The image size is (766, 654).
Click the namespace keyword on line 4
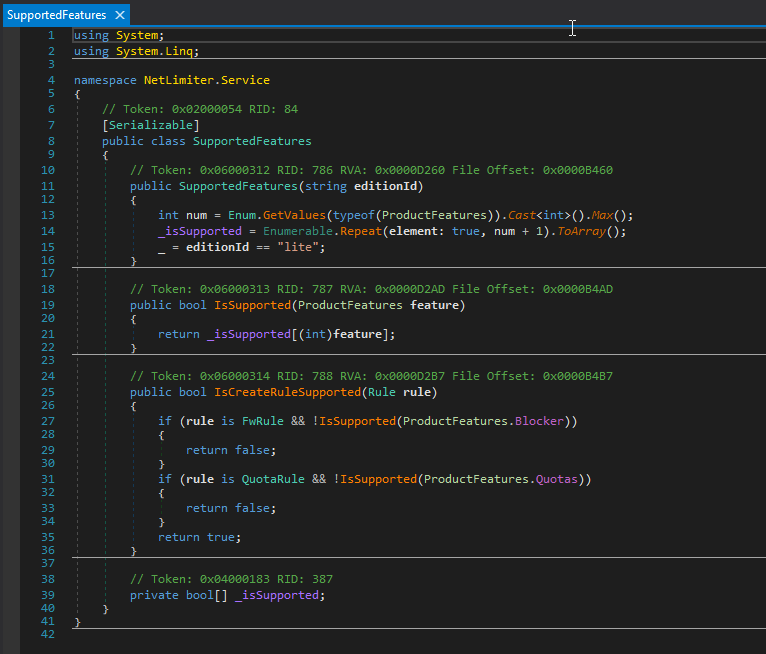[x=105, y=80]
